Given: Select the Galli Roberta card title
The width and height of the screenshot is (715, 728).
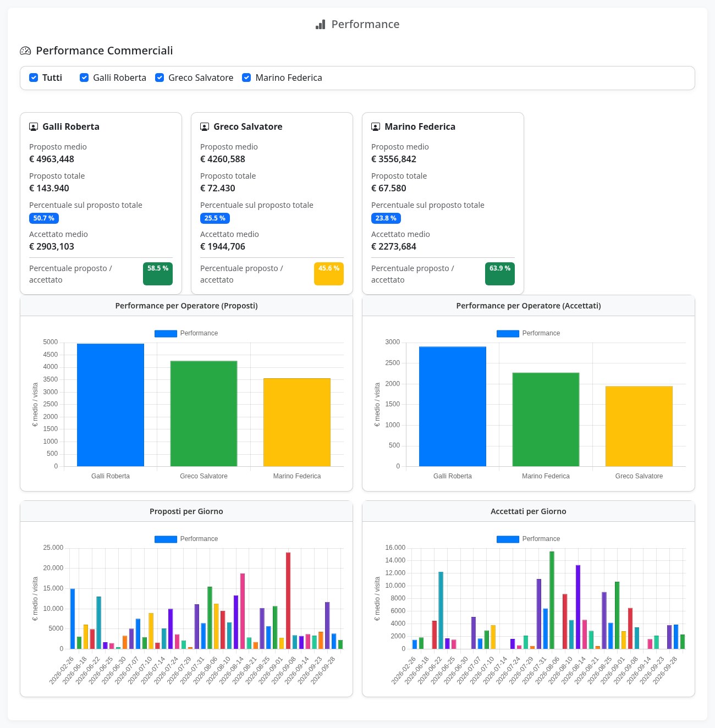Looking at the screenshot, I should (x=71, y=126).
